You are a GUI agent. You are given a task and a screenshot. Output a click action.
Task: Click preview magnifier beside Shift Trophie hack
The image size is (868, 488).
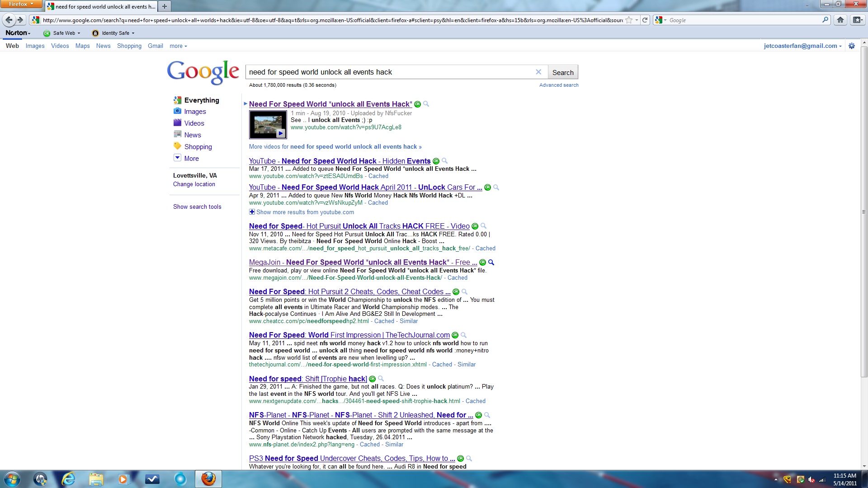click(x=381, y=379)
